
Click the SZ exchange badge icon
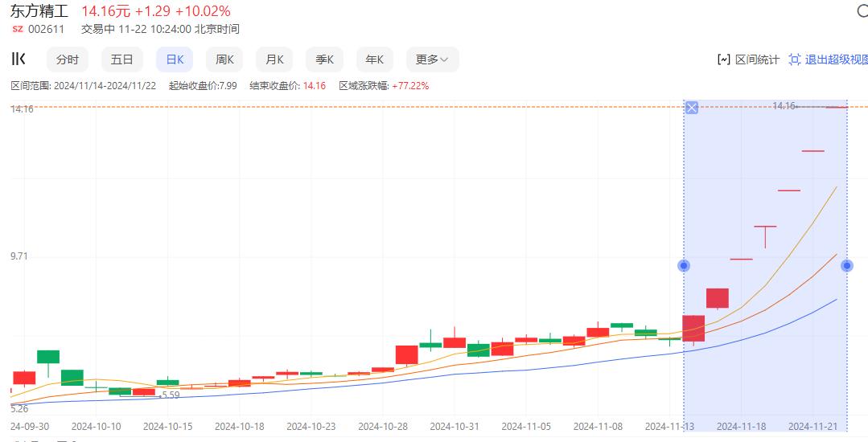tap(18, 29)
